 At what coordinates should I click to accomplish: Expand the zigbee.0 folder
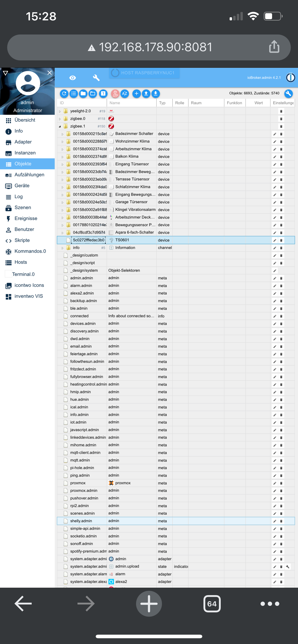point(60,119)
